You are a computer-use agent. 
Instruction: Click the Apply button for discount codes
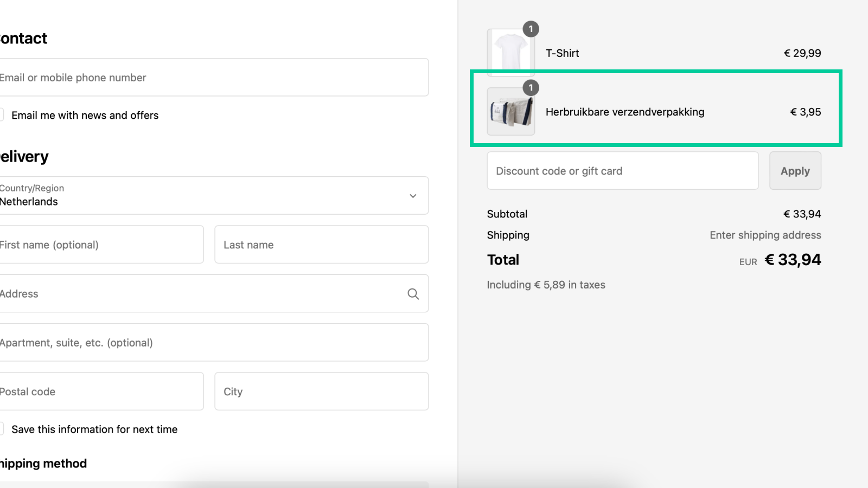(x=795, y=171)
